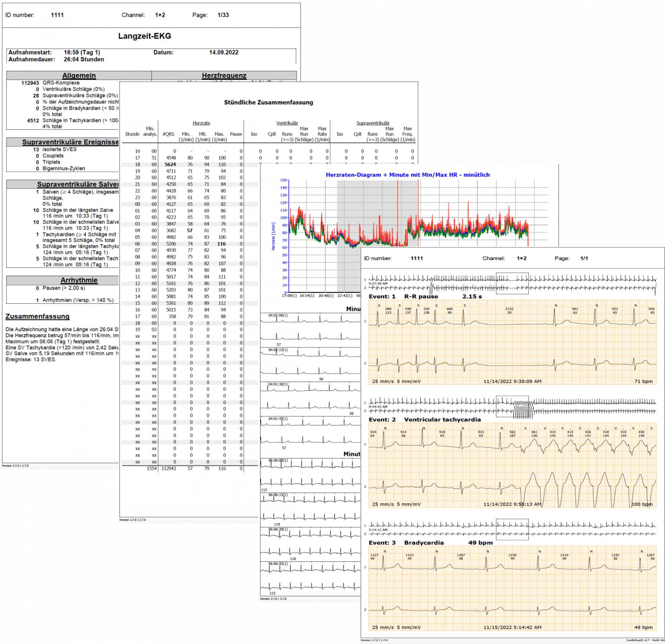This screenshot has height=644, width=665.
Task: Select the Langzeit-EKG report page header
Action: coord(144,36)
